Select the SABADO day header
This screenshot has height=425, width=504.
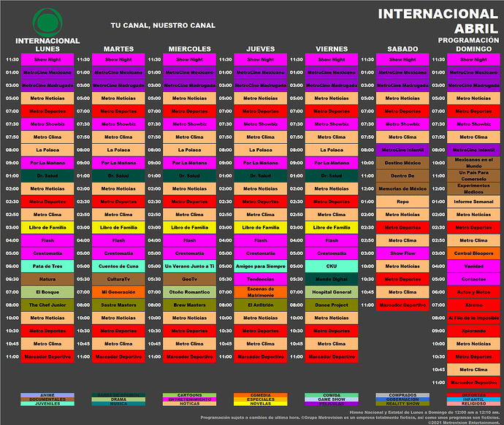[402, 49]
